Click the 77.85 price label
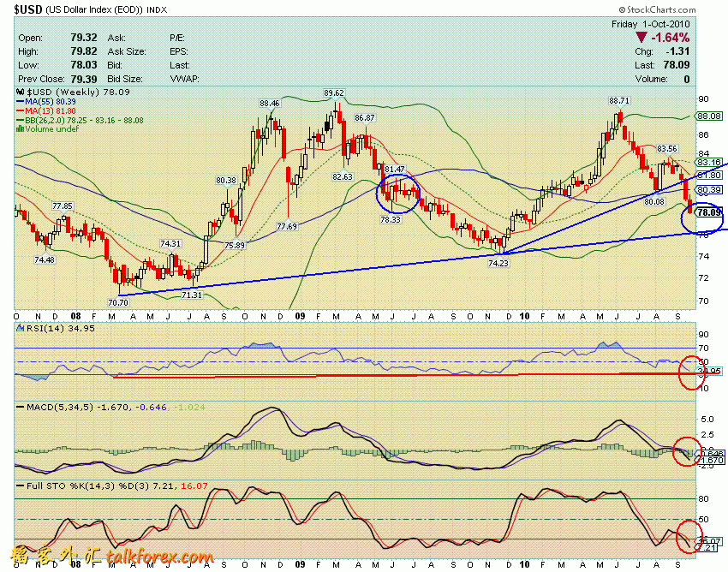This screenshot has height=572, width=728. (63, 206)
